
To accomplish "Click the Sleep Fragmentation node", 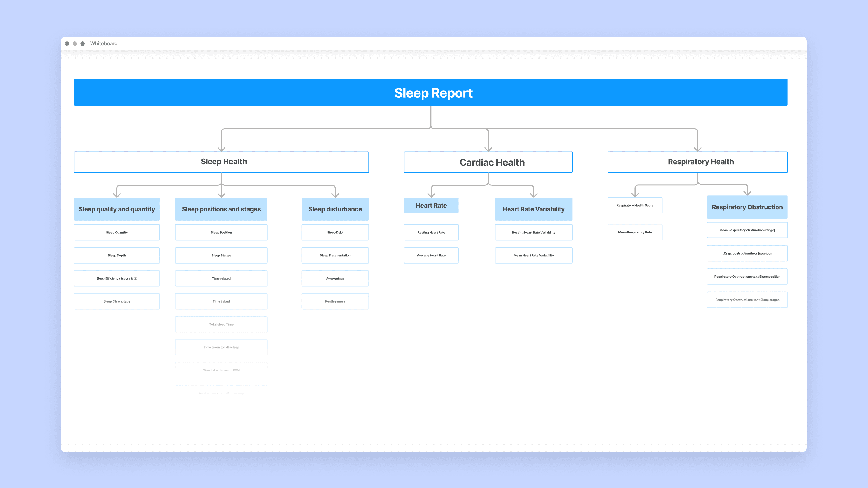I will click(x=335, y=255).
